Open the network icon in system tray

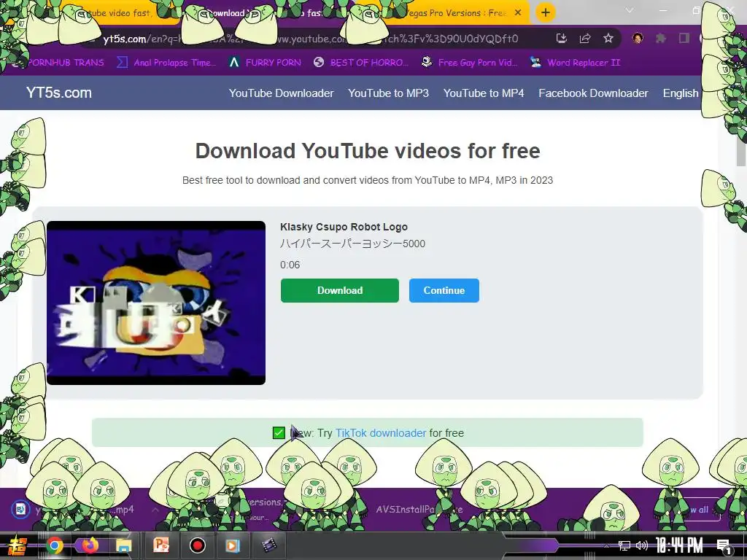click(x=624, y=545)
